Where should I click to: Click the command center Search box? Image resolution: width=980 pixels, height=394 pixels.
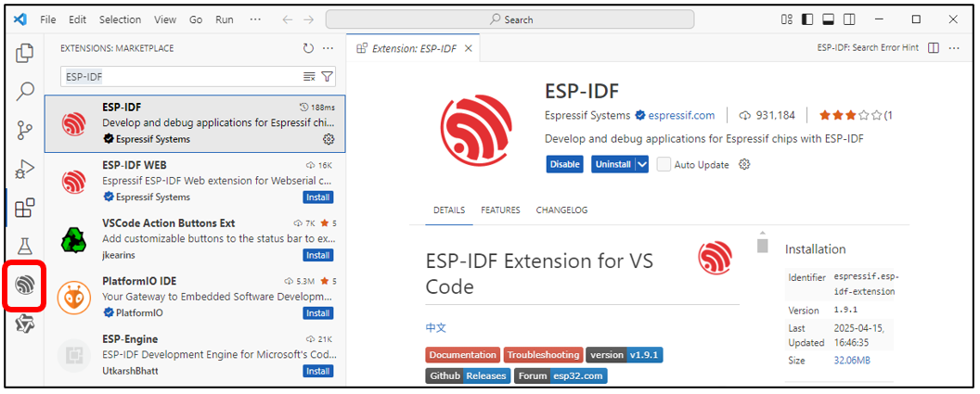(x=510, y=19)
